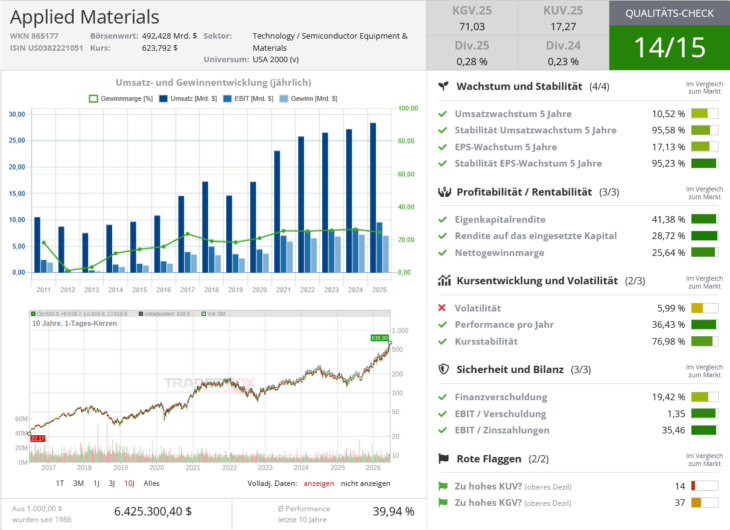Click the checkmark beside EBIT / Zinszahlungen

tap(442, 430)
